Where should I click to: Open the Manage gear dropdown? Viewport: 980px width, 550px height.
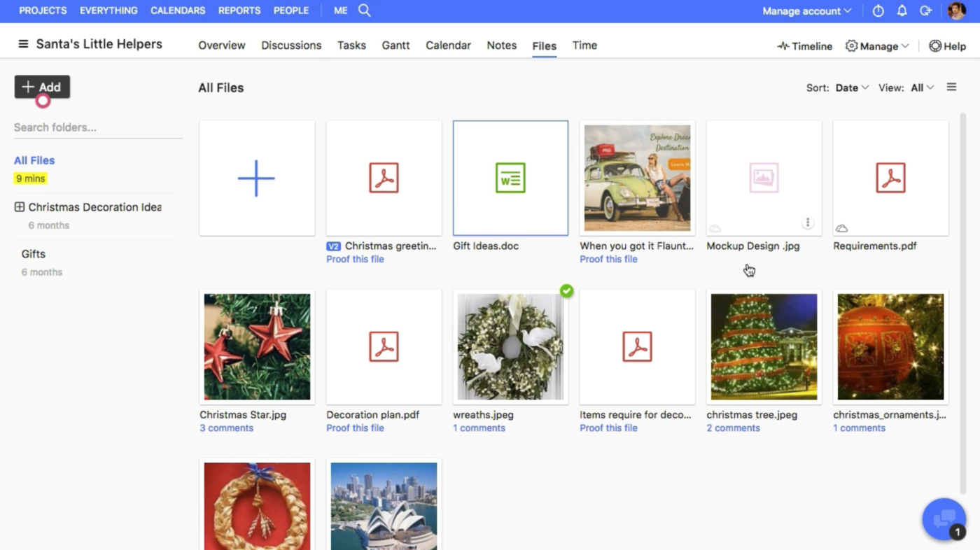(877, 46)
